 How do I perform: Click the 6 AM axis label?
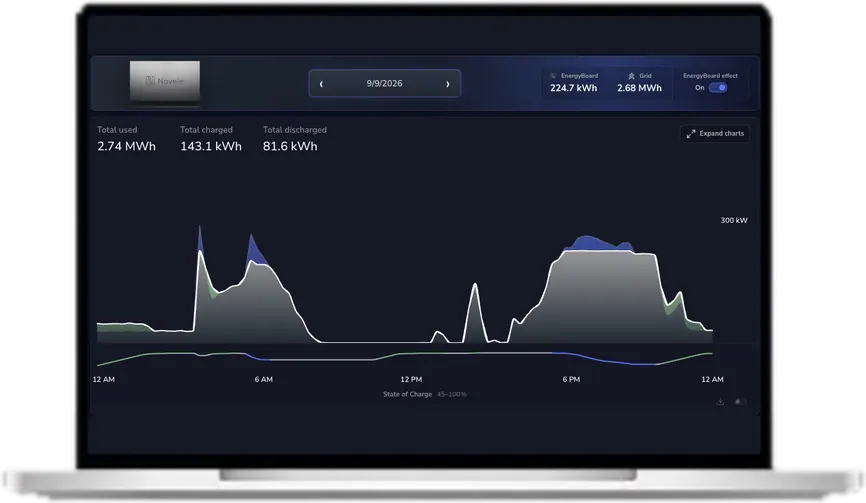coord(263,379)
